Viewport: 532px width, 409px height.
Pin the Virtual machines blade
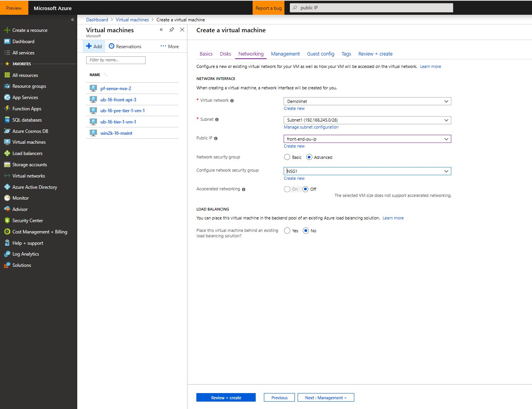tap(172, 30)
